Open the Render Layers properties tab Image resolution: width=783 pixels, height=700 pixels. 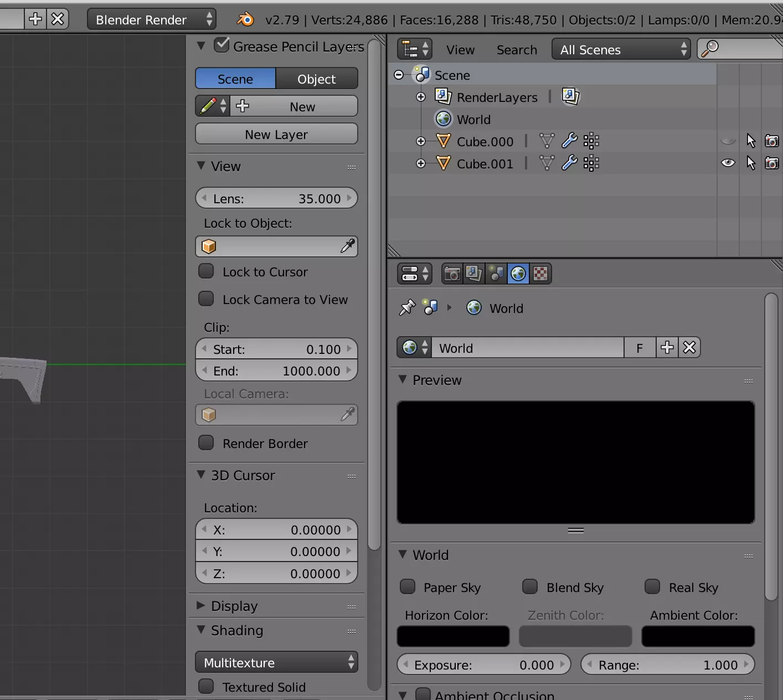tap(474, 274)
